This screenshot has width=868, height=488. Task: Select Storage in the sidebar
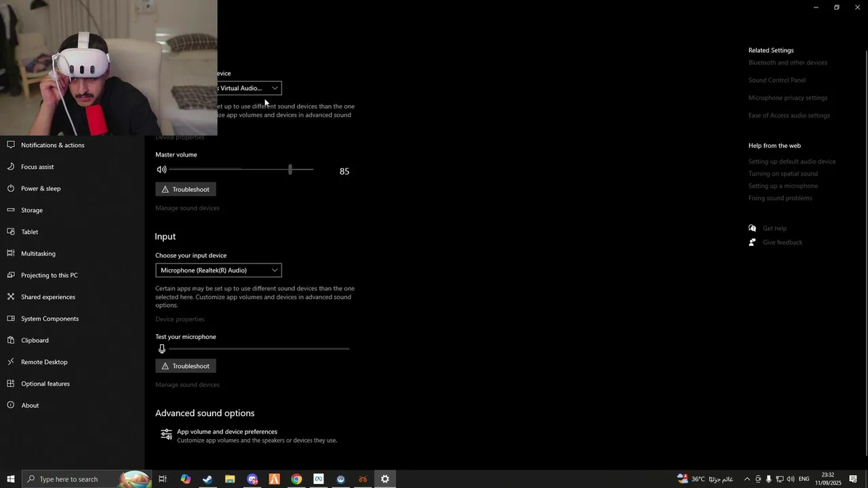(32, 210)
